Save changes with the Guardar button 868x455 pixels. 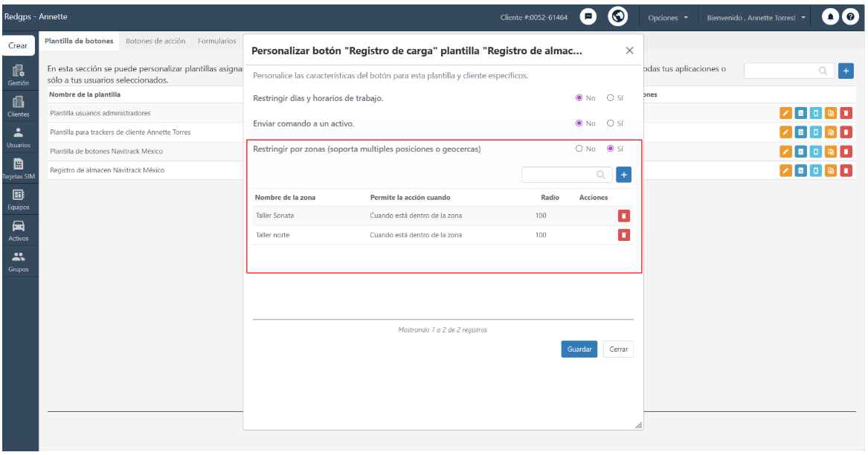579,349
